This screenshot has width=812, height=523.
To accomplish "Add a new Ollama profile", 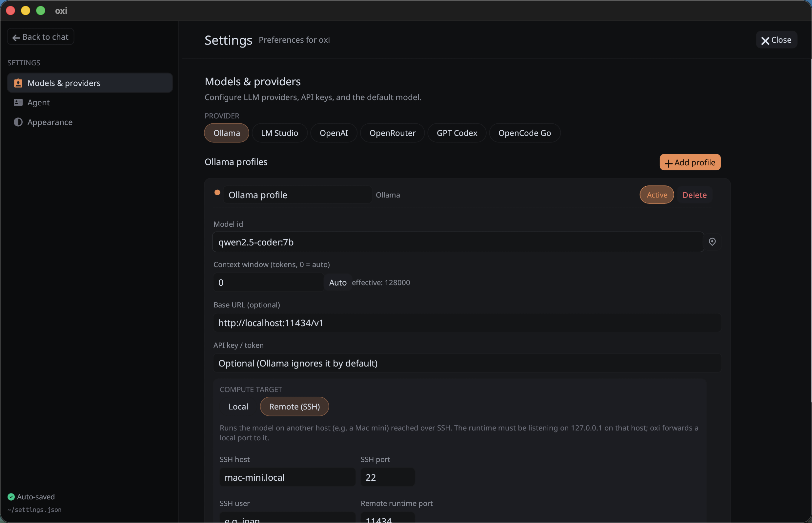I will coord(690,162).
